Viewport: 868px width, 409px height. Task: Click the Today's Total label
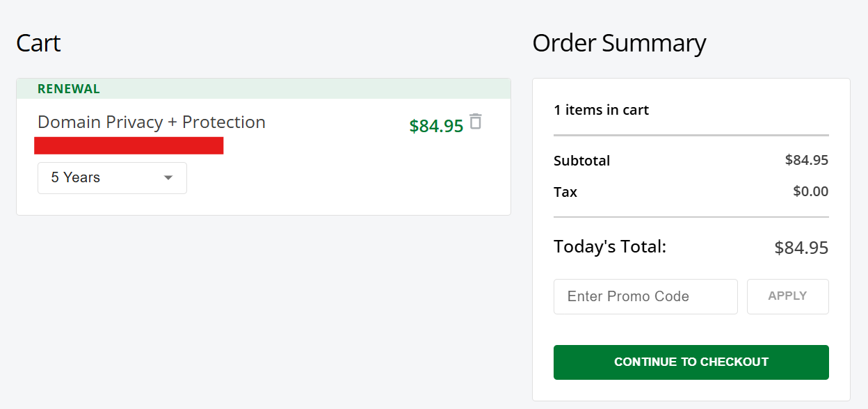click(609, 247)
